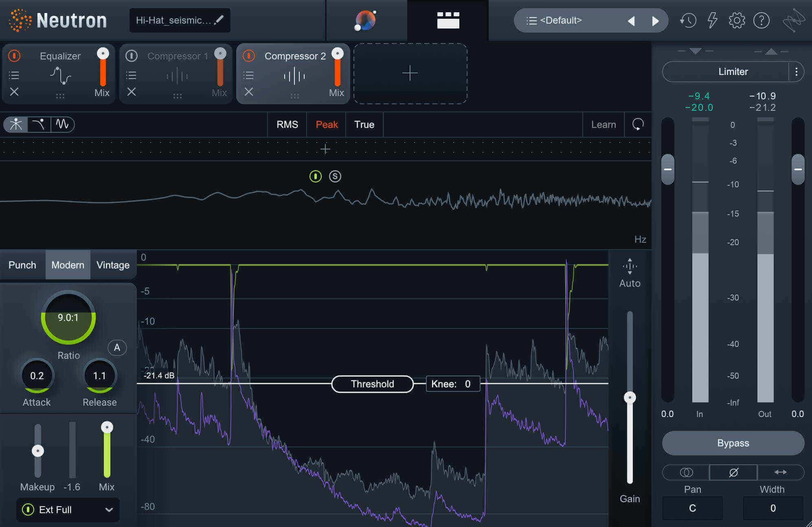Select True detection mode

364,125
